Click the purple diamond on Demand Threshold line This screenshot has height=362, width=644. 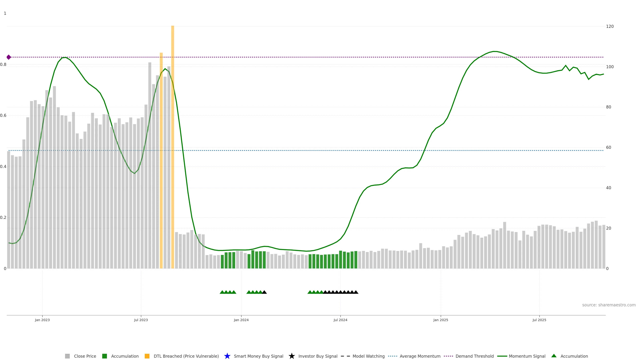coord(9,57)
